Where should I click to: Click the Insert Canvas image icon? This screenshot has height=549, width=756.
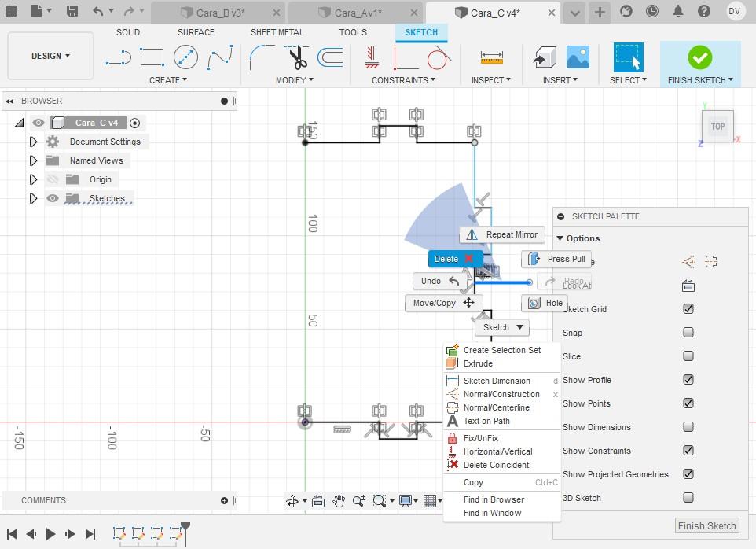tap(578, 57)
